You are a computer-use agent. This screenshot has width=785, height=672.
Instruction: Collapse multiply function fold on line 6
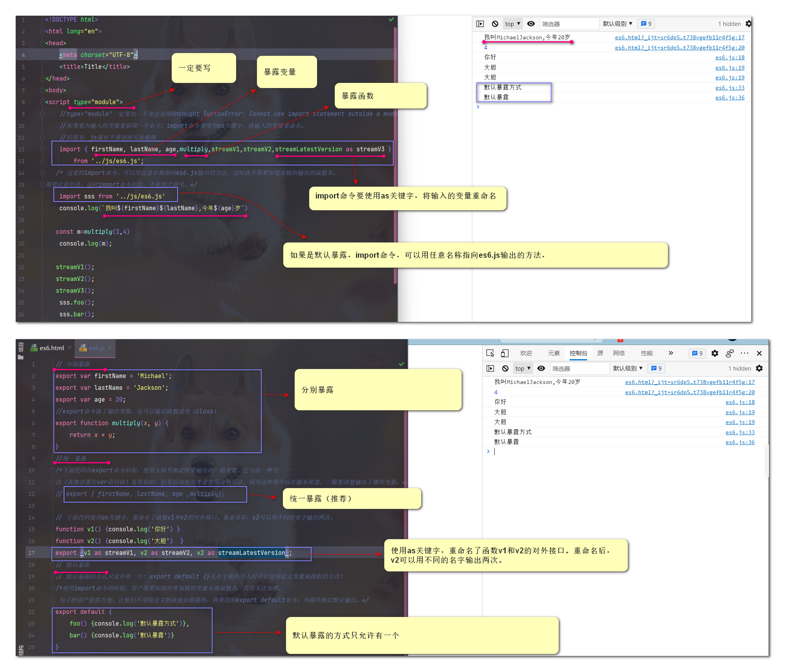[52, 423]
